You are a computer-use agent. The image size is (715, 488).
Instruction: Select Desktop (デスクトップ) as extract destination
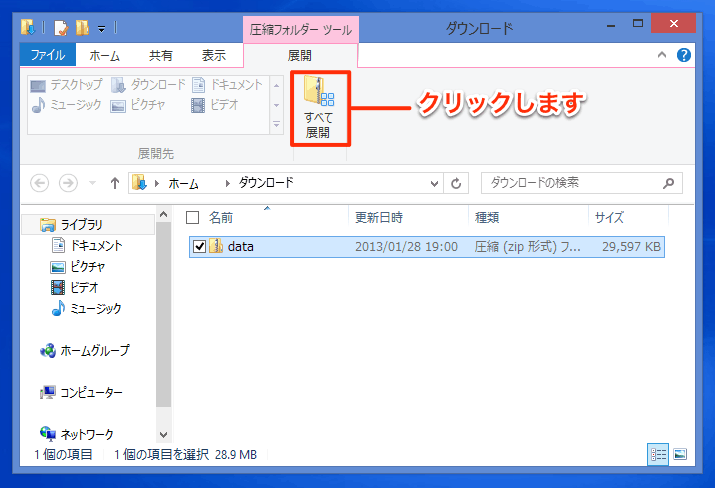tap(67, 85)
